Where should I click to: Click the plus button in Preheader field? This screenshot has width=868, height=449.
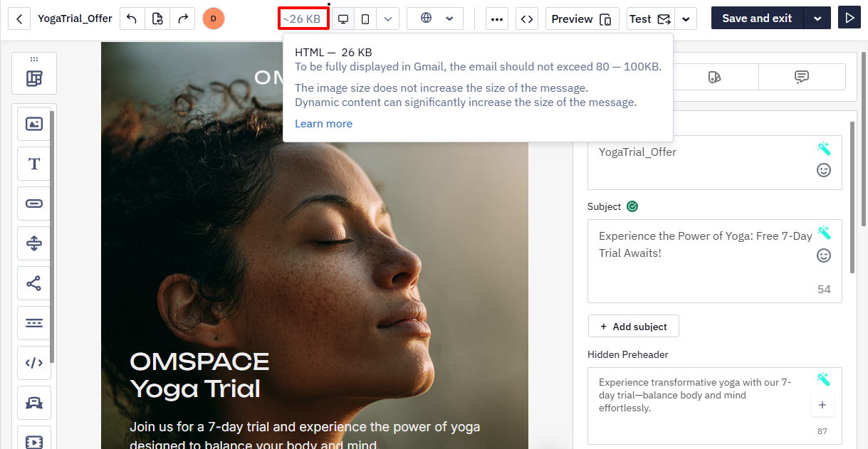point(822,405)
